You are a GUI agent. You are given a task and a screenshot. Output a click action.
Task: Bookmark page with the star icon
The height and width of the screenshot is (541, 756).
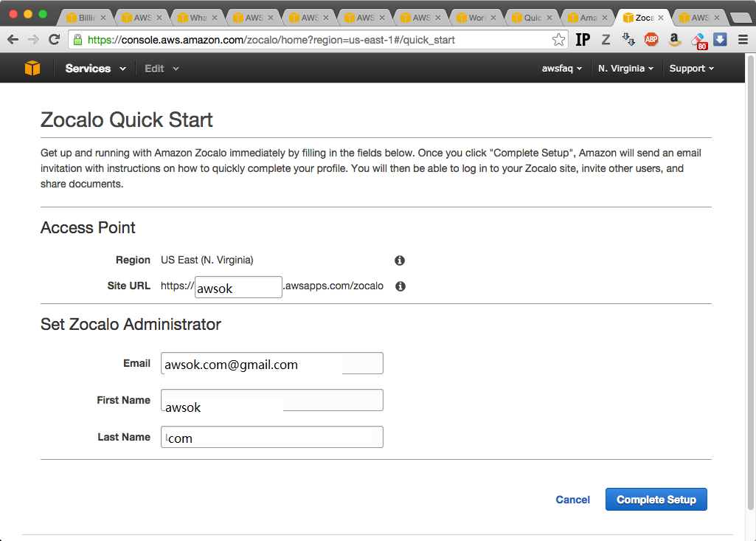click(x=558, y=40)
